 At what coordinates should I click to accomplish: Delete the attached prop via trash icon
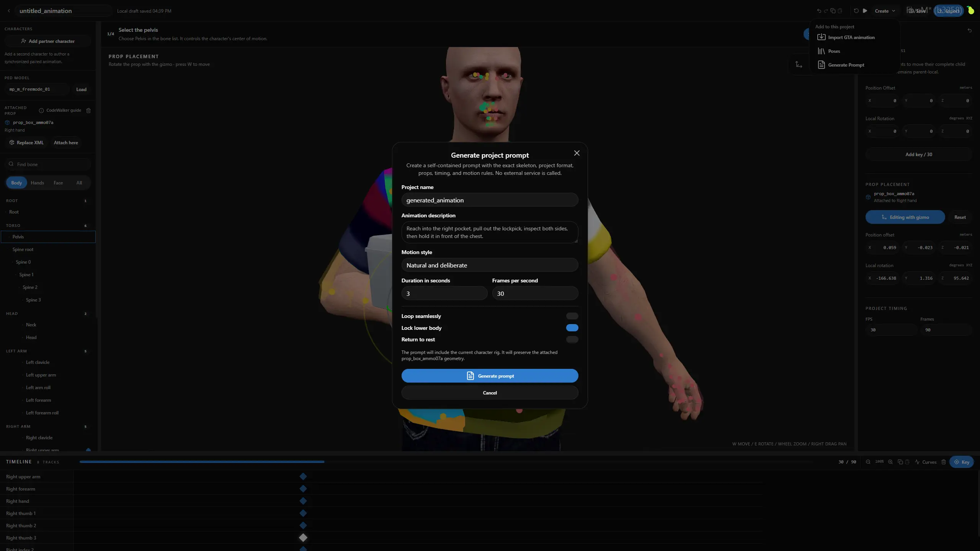[88, 111]
